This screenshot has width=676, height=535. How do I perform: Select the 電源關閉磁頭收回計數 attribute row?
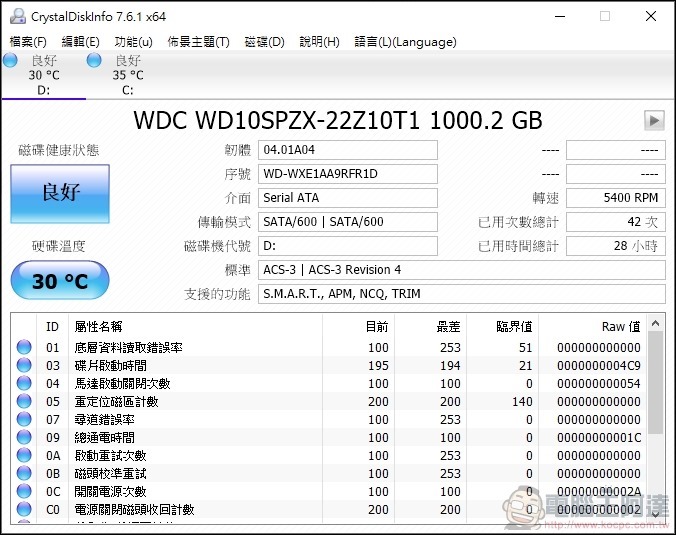pyautogui.click(x=329, y=509)
